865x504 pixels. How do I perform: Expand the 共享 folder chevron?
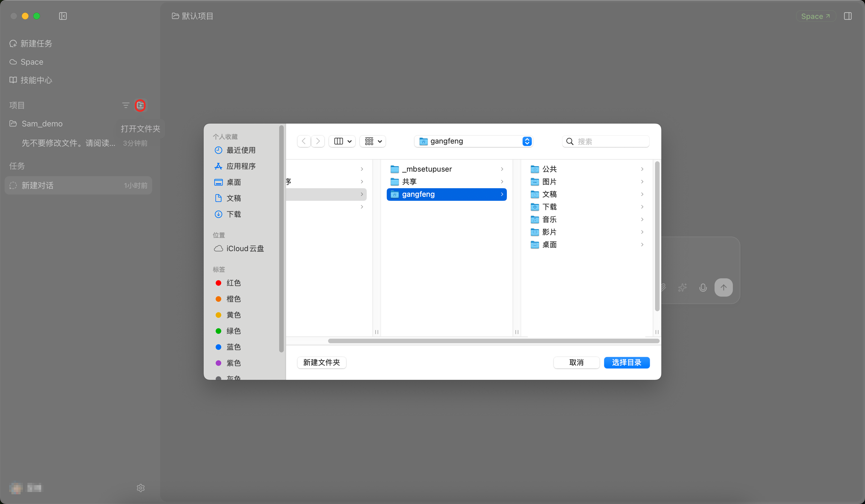coord(502,182)
